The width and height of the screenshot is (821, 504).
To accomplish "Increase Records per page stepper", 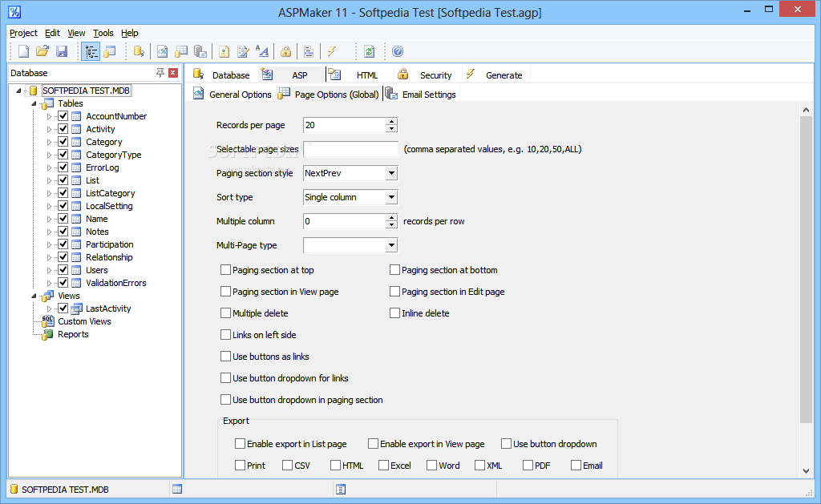I will click(x=391, y=122).
